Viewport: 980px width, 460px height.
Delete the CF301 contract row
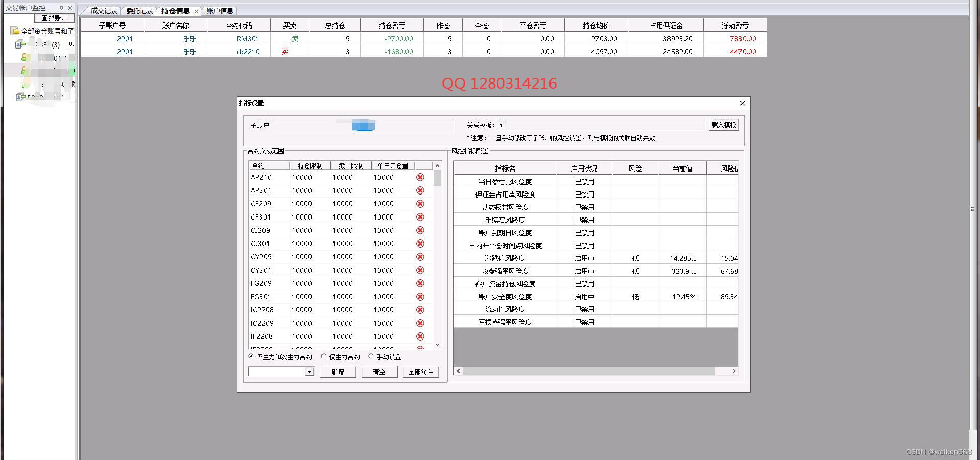point(420,217)
